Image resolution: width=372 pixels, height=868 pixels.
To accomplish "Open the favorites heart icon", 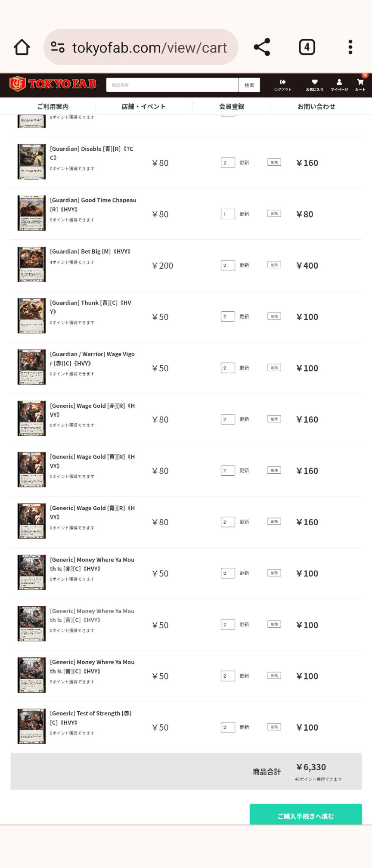I will pos(314,85).
